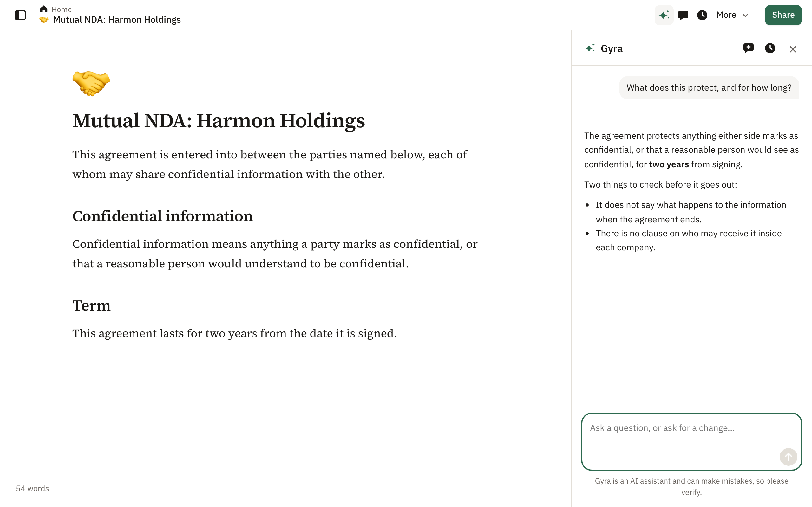The height and width of the screenshot is (507, 812).
Task: Click the handshake emoji page icon
Action: pyautogui.click(x=91, y=83)
